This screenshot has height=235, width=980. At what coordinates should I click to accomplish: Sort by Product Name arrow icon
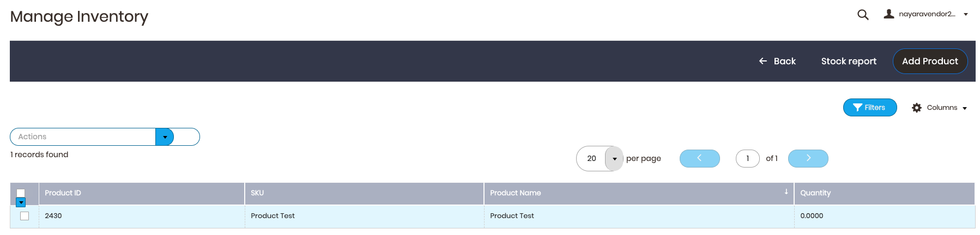pos(786,191)
